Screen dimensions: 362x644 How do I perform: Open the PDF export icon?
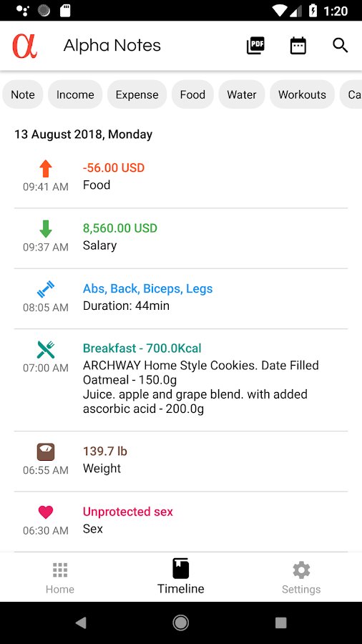point(255,45)
